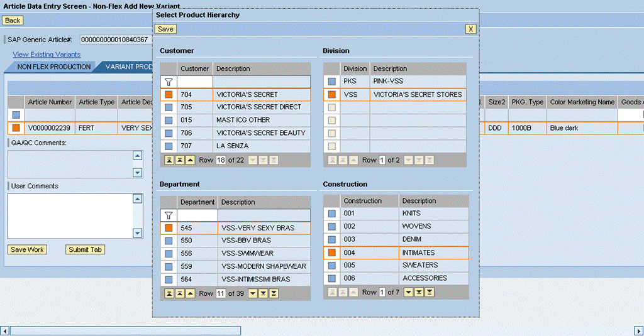Screen dimensions: 644x336
Task: Select construction 005 Sweaters row marker
Action: [x=332, y=266]
